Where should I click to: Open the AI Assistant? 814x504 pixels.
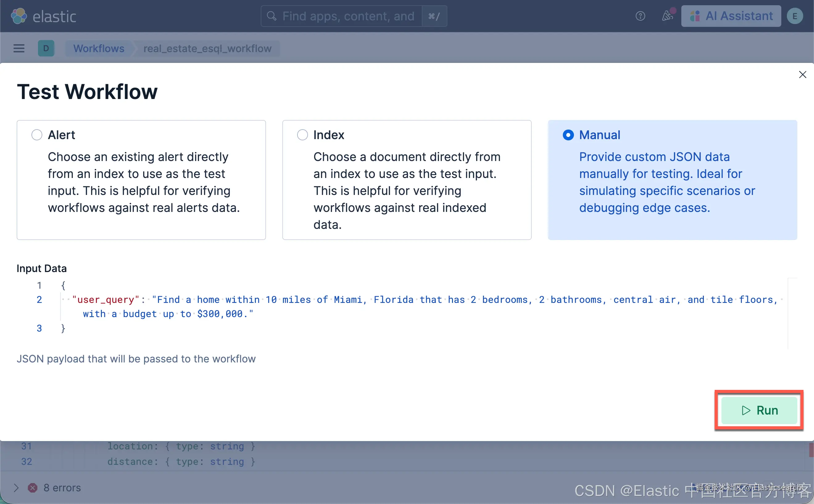[x=731, y=16]
